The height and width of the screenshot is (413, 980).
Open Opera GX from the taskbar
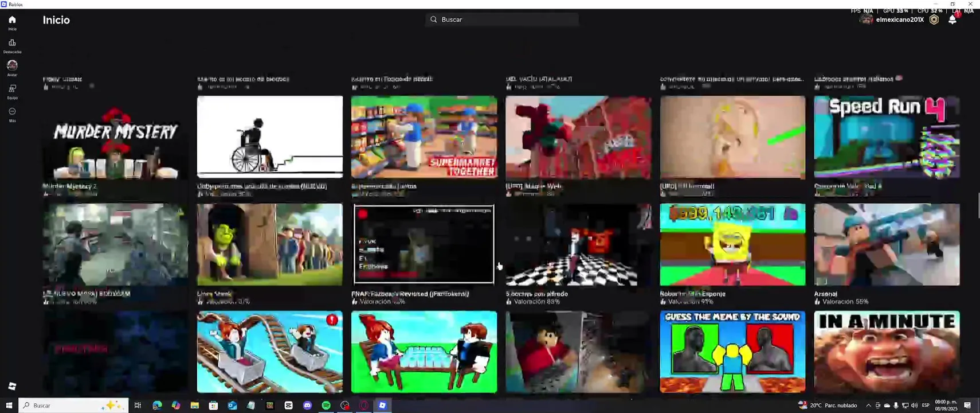coord(364,406)
